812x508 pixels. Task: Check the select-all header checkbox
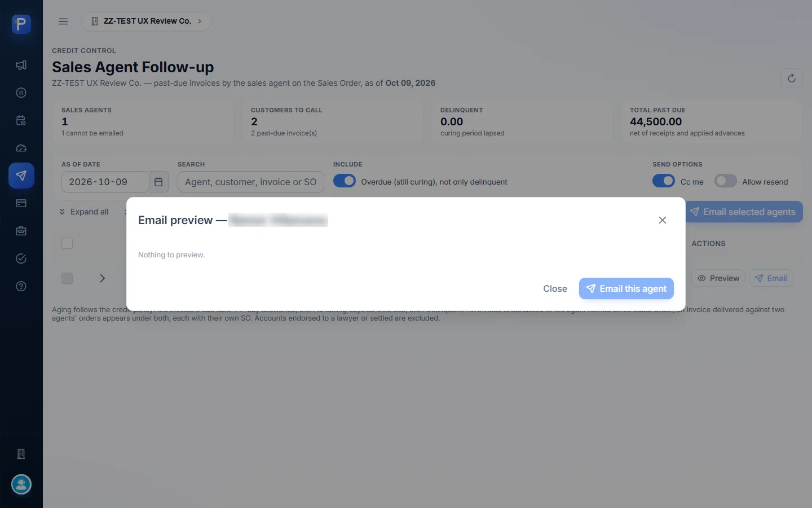[x=67, y=243]
